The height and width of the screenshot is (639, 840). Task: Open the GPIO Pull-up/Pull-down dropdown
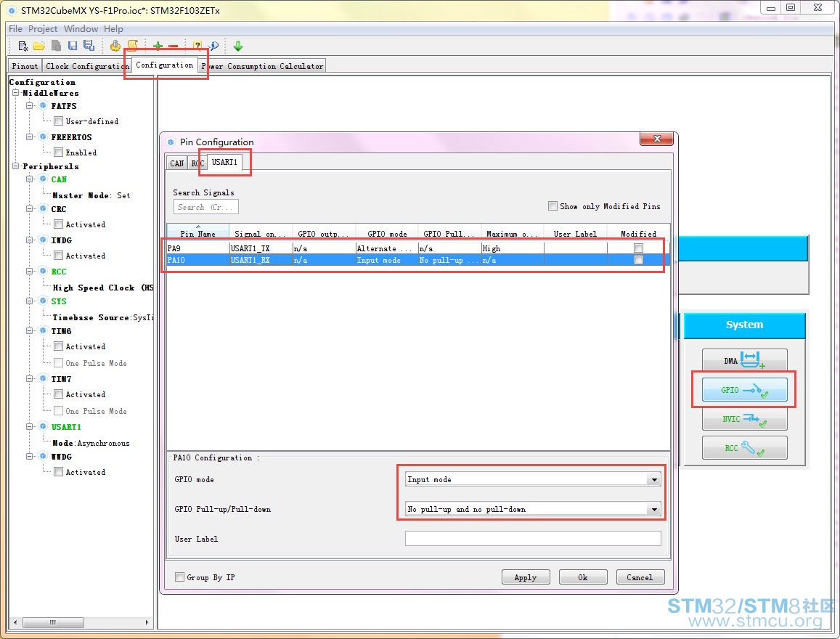tap(654, 509)
